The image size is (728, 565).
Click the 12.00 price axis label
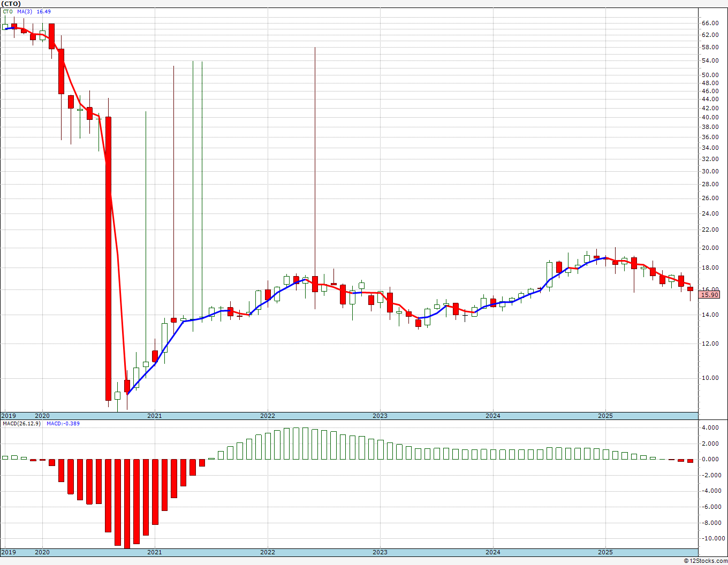tap(710, 343)
